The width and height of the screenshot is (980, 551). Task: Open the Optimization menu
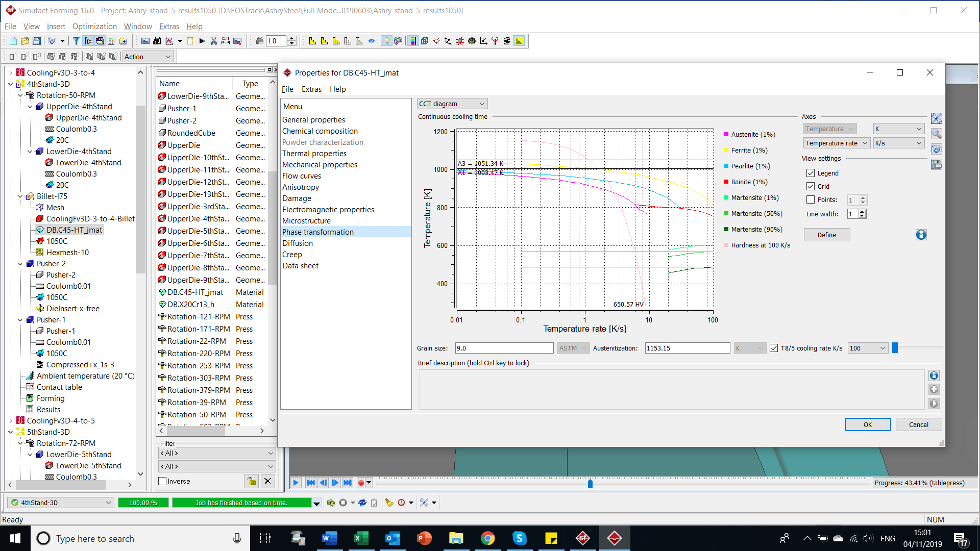coord(94,26)
